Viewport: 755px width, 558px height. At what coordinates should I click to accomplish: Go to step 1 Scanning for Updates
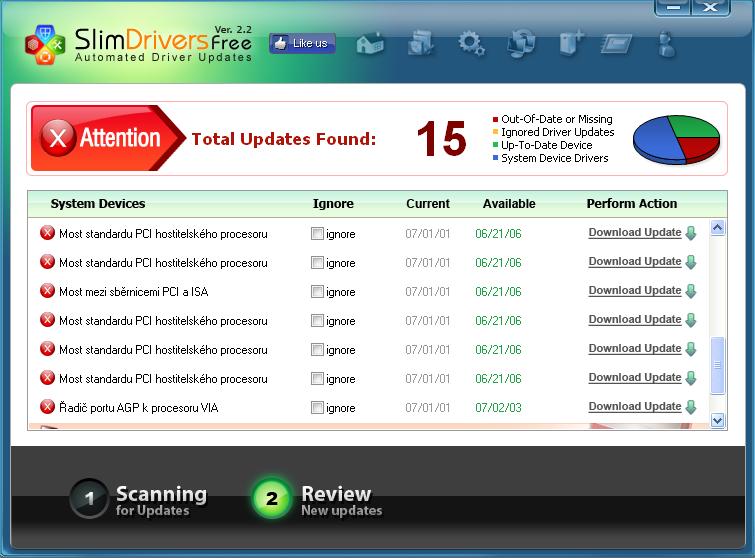point(139,499)
